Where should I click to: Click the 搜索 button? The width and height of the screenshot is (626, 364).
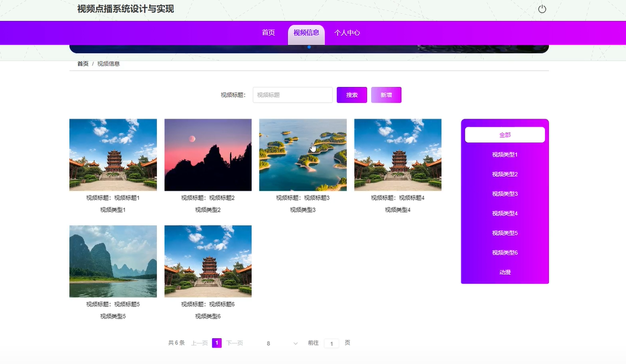pyautogui.click(x=352, y=95)
